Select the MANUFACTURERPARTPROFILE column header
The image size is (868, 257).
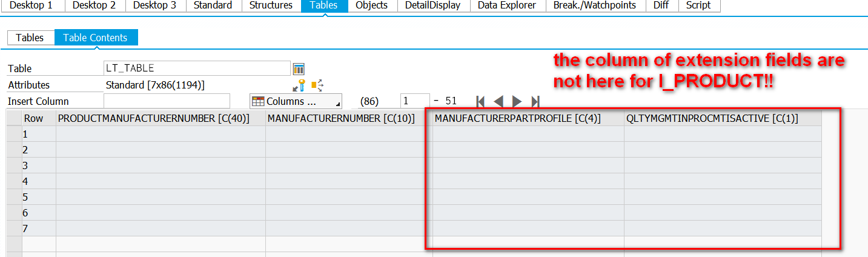point(528,118)
